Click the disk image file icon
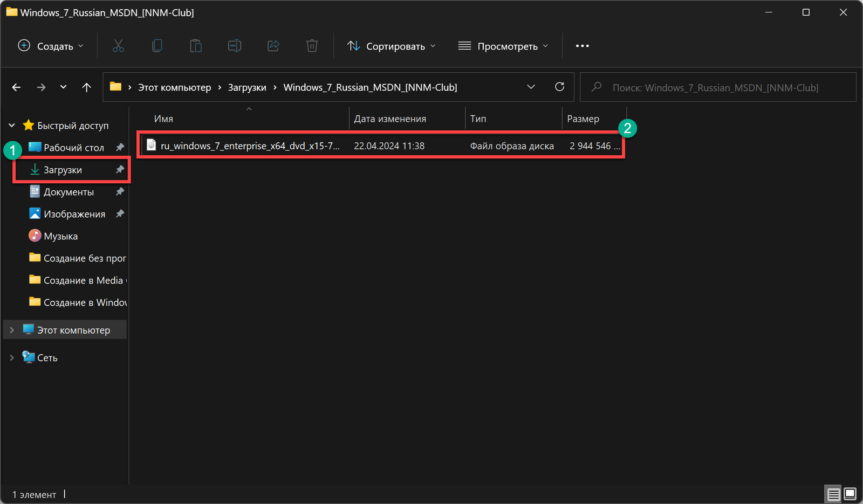This screenshot has width=863, height=504. pos(152,145)
